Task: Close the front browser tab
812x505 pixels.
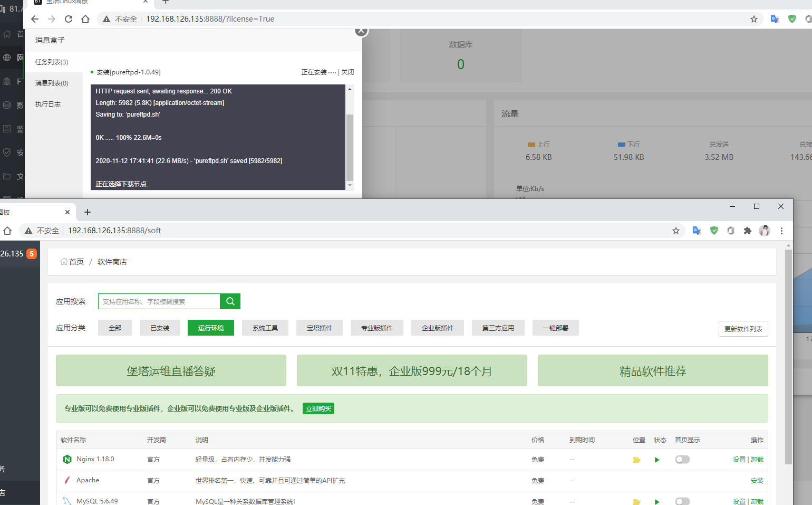Action: tap(67, 212)
